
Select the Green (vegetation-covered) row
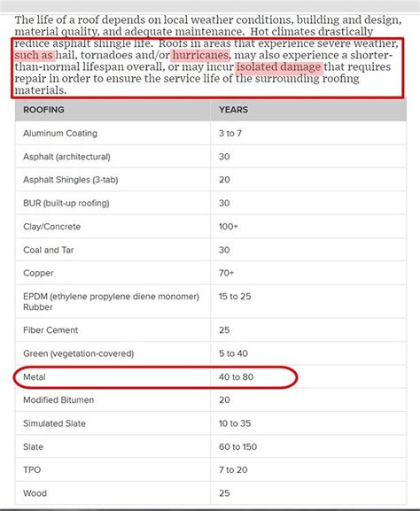click(x=211, y=353)
